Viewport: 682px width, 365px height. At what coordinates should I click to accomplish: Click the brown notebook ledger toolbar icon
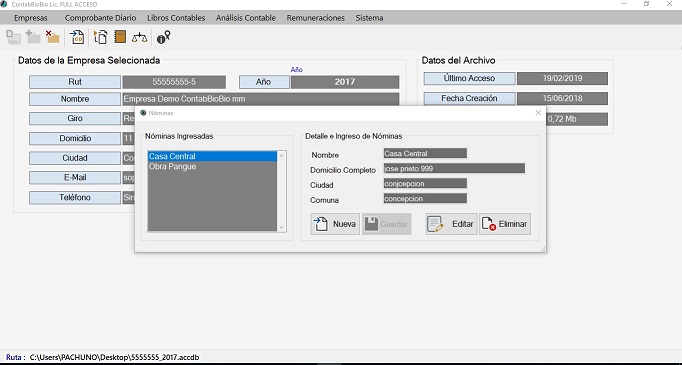click(x=120, y=37)
